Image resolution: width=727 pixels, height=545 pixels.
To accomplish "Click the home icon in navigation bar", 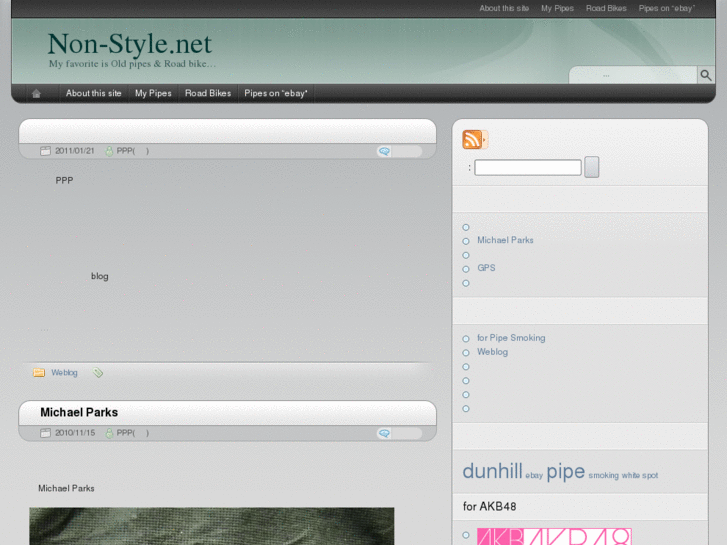I will coord(36,94).
